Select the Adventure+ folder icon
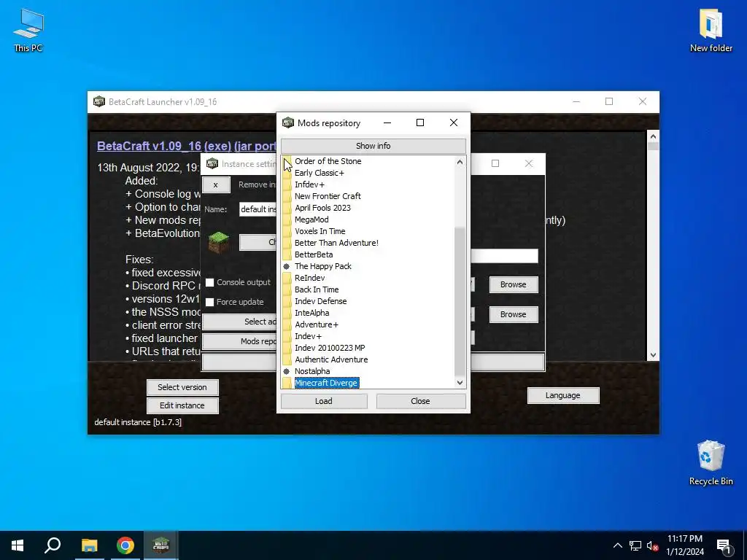This screenshot has height=560, width=747. click(x=287, y=324)
